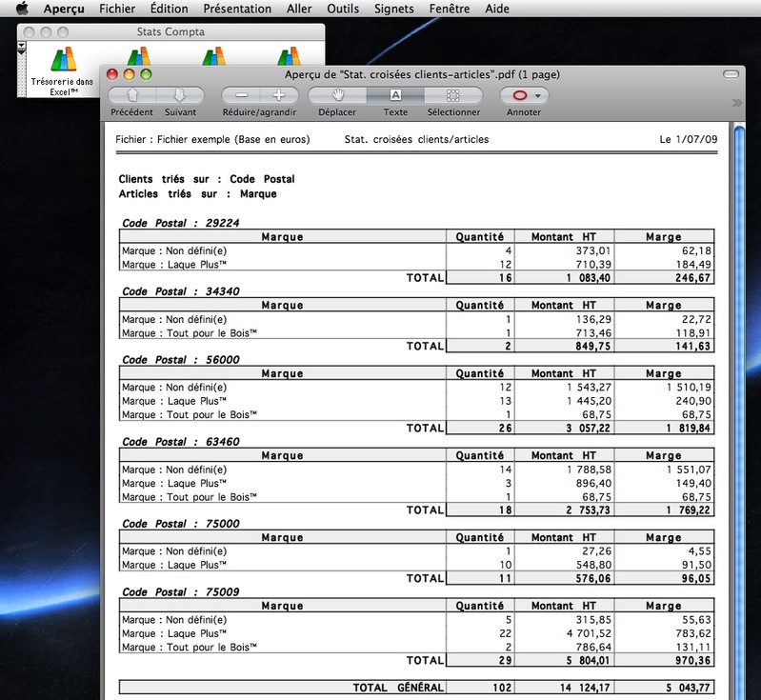
Task: Click the Stats Compta sidebar toggle arrow
Action: 21,47
